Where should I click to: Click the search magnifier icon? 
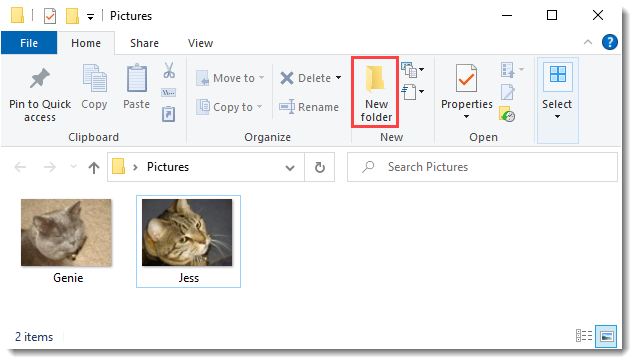(368, 167)
